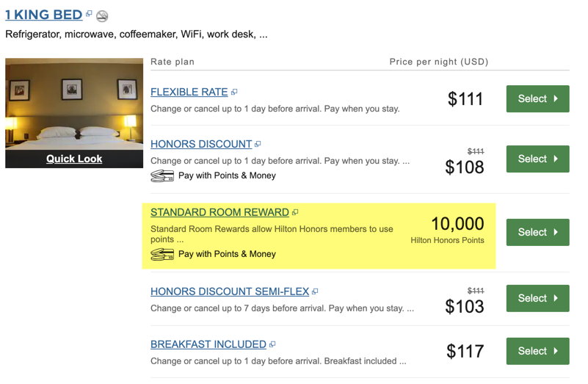Click the non-smoking icon beside 1 King Bed
The width and height of the screenshot is (588, 384).
[102, 15]
